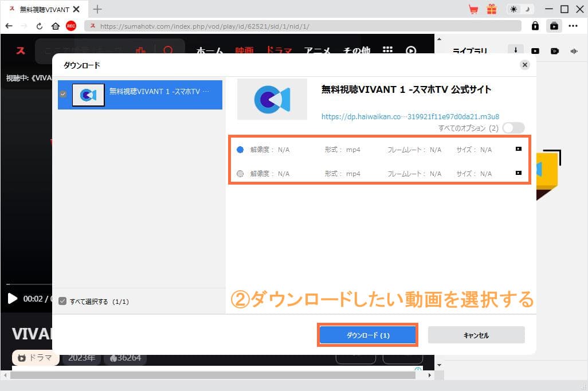Viewport: 588px width, 391px height.
Task: Open downloading list arrow icon in library
Action: [516, 50]
